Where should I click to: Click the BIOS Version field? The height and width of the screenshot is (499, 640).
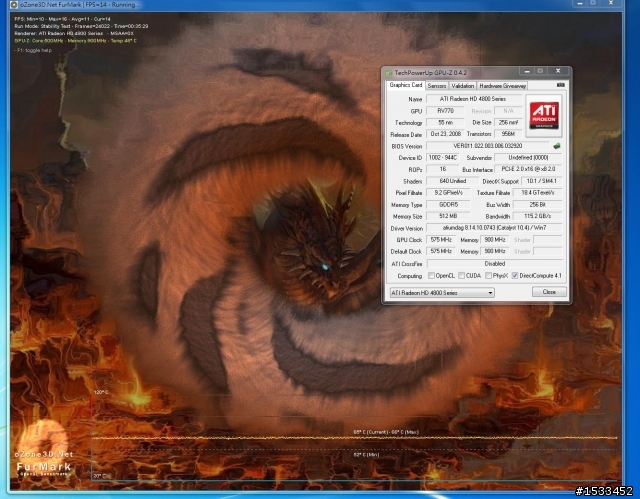tap(488, 146)
